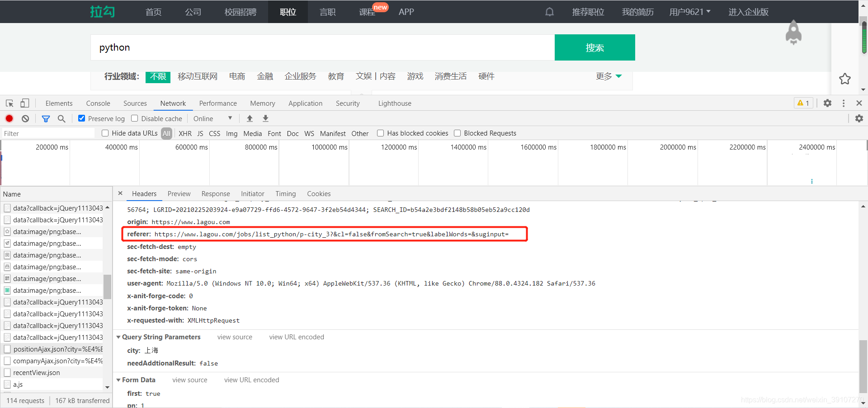This screenshot has width=868, height=408.
Task: Open the Preview tab of request
Action: pos(179,193)
